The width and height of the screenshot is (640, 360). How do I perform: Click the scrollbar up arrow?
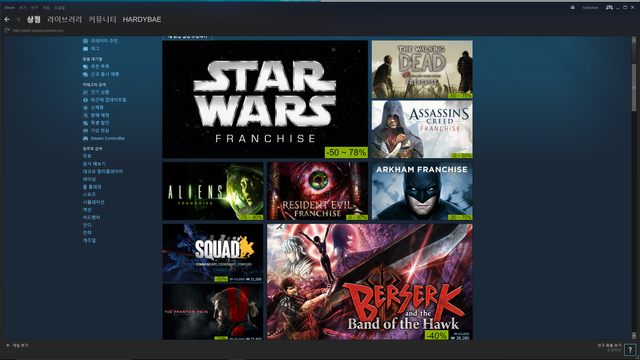[x=634, y=40]
